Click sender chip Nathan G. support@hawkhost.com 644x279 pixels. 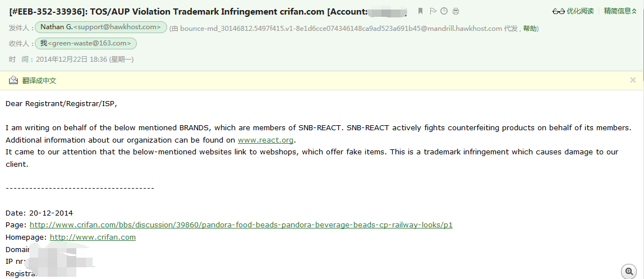101,27
